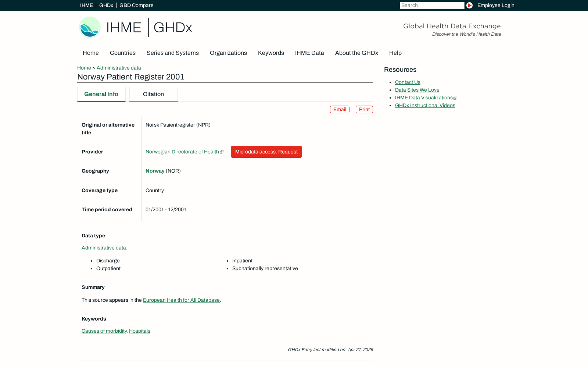Click Subnationally representative list item
Screen dimensions: 588x368
point(265,269)
